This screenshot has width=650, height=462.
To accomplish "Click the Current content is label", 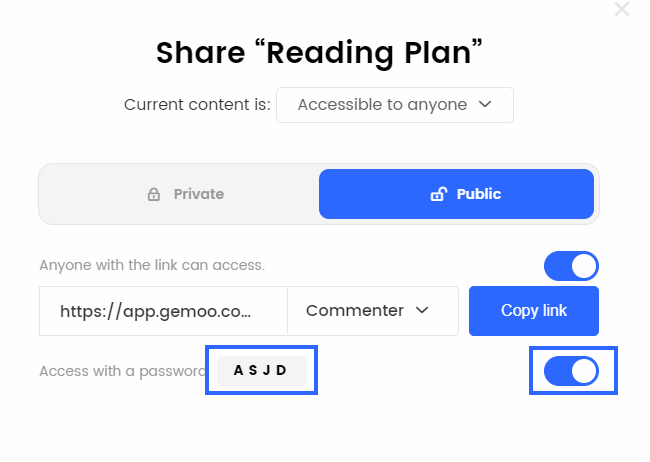I will point(197,105).
